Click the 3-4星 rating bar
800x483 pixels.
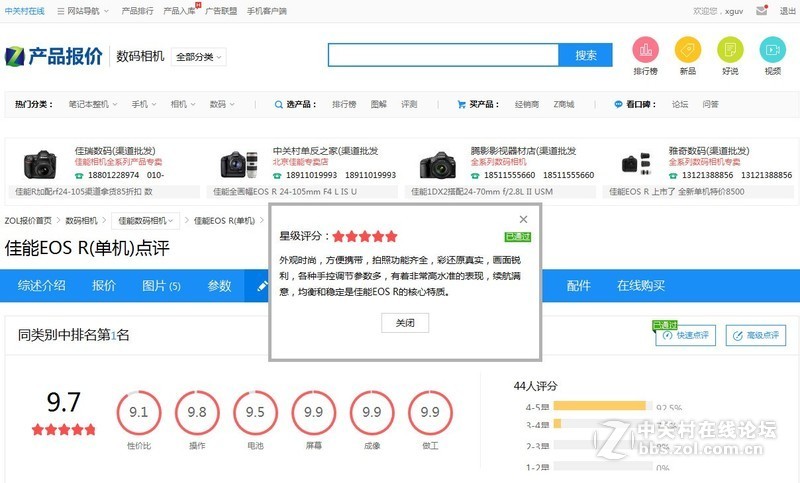click(x=603, y=424)
